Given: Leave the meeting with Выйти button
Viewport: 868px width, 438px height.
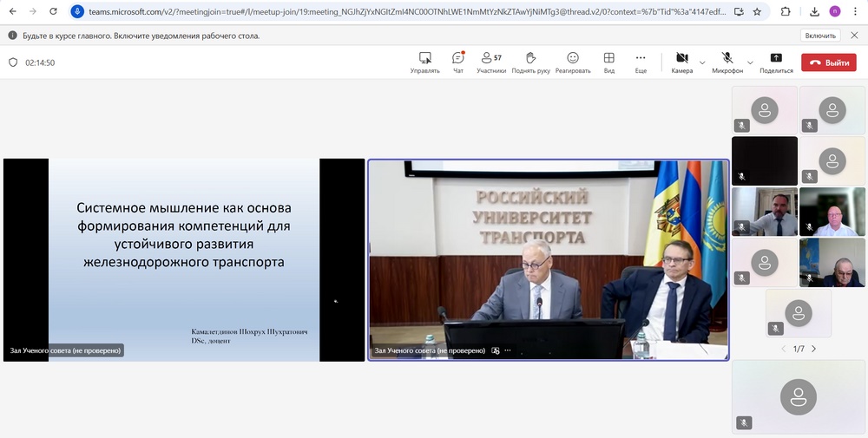Looking at the screenshot, I should [x=829, y=62].
